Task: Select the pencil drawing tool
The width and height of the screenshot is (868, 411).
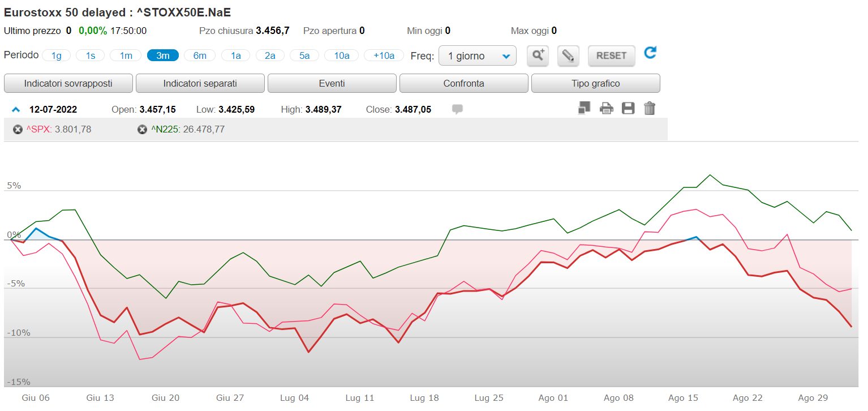Action: (x=568, y=55)
